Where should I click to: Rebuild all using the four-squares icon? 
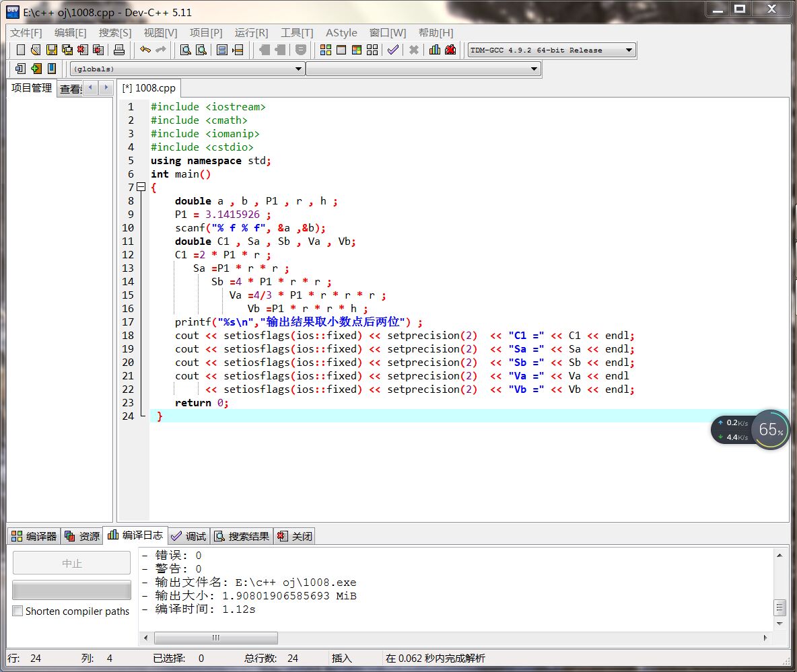[372, 50]
